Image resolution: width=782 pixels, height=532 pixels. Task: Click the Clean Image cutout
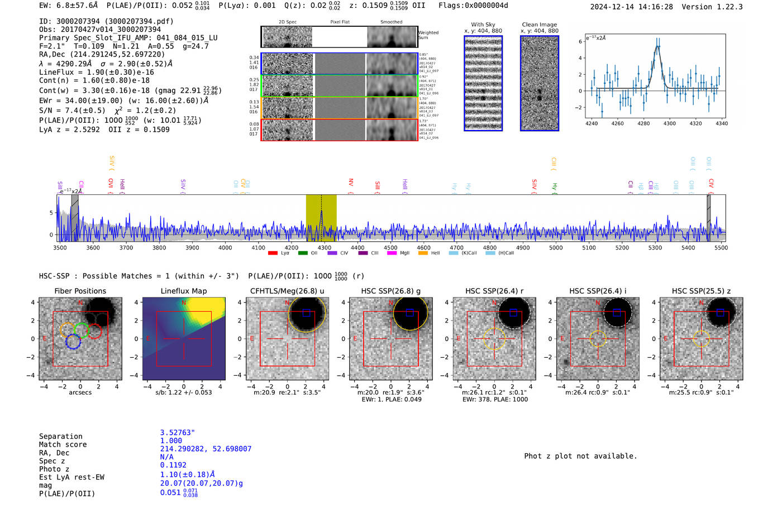540,83
